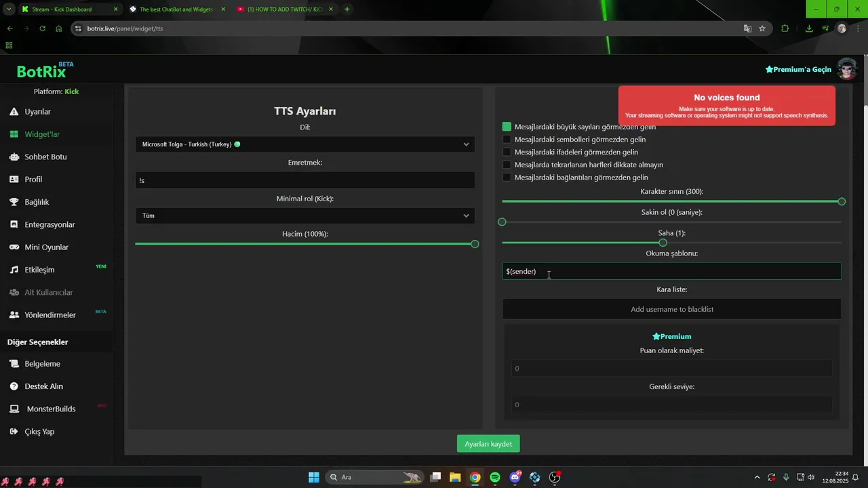Open the apps grid in bookmarks bar
This screenshot has height=488, width=868.
point(9,45)
